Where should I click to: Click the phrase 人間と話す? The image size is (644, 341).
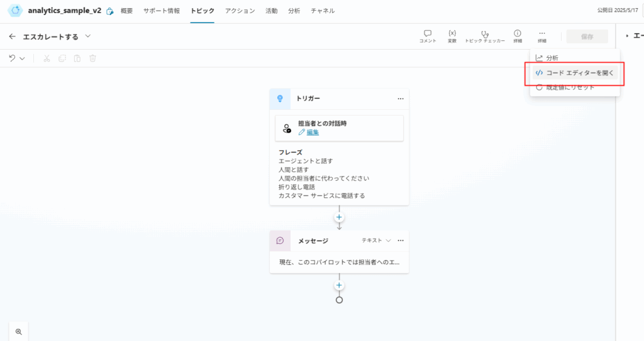point(294,170)
